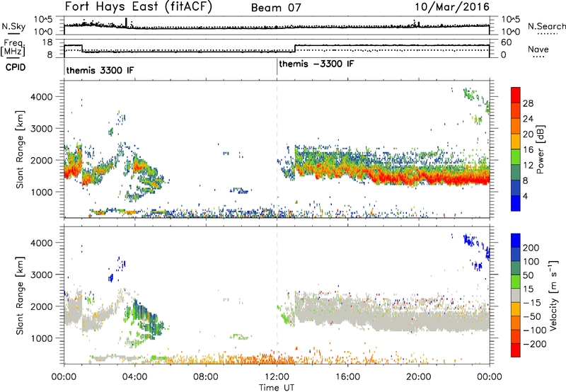The image size is (566, 392).
Task: Click the 'Fort Hays East (fitACF)' title
Action: tap(138, 6)
